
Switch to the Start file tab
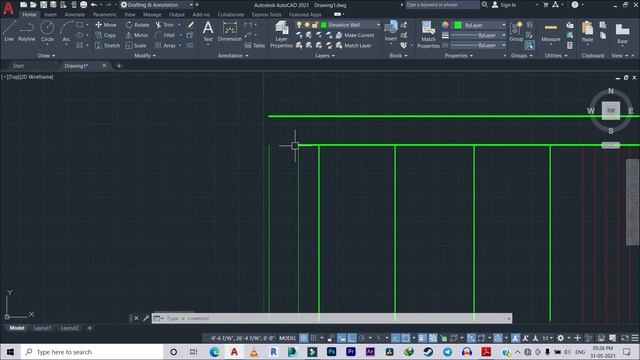pyautogui.click(x=18, y=66)
